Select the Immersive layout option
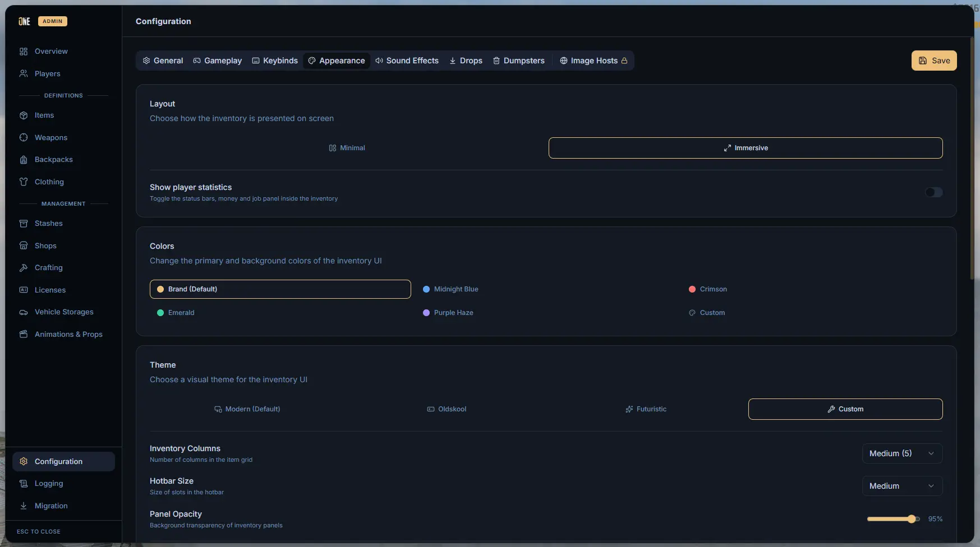980x547 pixels. click(746, 148)
